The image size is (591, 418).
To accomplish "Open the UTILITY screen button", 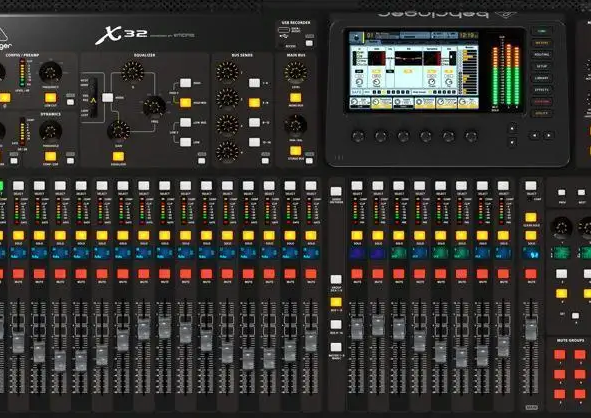I will 542,113.
